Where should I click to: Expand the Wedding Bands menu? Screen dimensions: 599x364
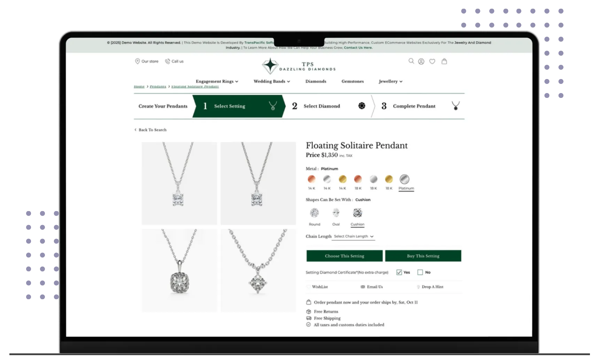(272, 81)
